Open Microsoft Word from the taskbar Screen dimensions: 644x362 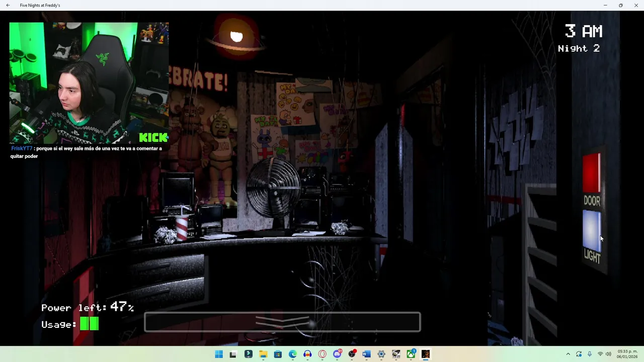tap(366, 354)
